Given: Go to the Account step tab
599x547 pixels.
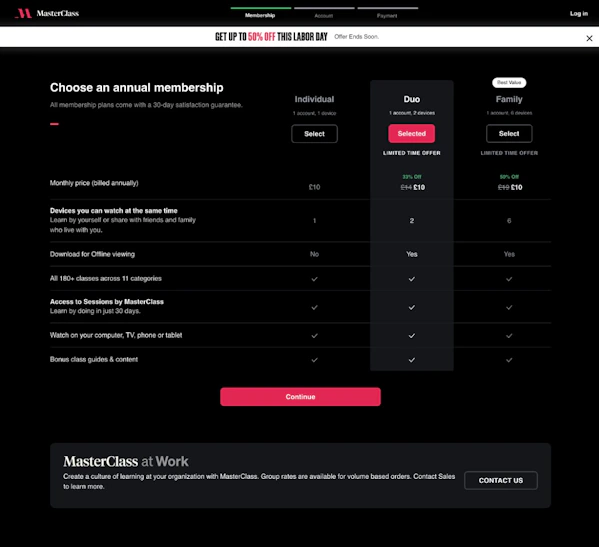Looking at the screenshot, I should pos(324,16).
